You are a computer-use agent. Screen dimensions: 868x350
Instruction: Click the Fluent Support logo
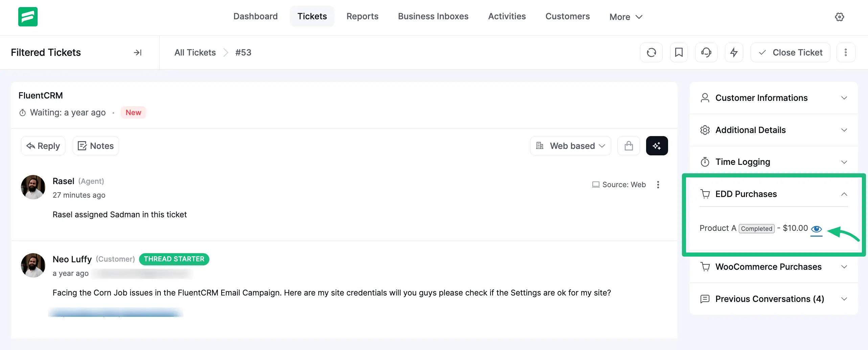pyautogui.click(x=28, y=17)
